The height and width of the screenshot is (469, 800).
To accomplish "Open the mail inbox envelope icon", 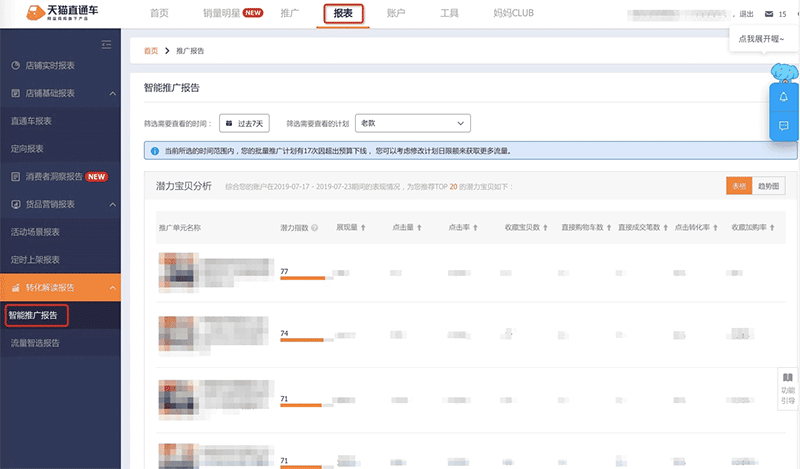I will coord(767,15).
